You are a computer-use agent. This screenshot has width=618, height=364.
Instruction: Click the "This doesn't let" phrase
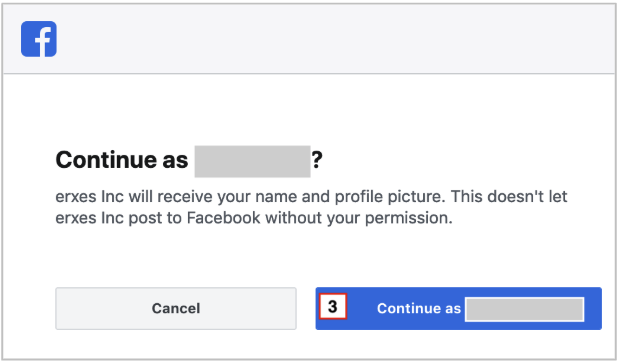(x=509, y=196)
